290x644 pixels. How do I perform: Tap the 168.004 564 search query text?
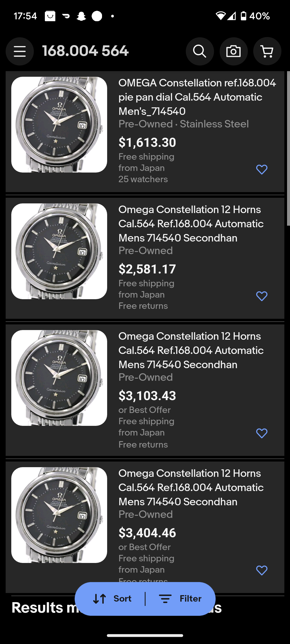click(85, 51)
